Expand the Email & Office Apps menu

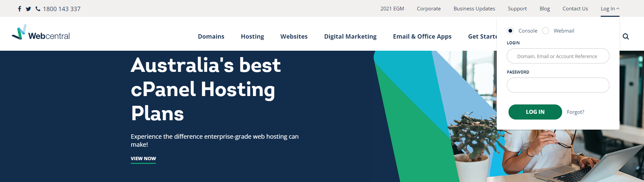click(422, 36)
